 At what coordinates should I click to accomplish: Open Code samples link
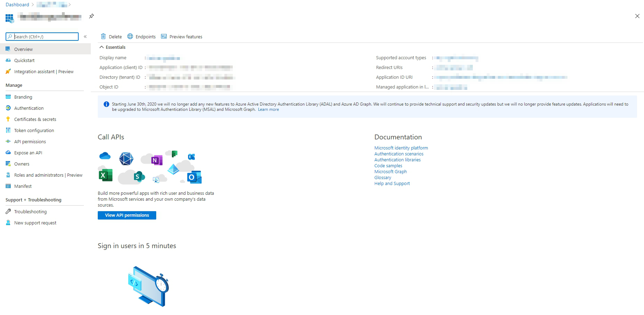pos(388,166)
